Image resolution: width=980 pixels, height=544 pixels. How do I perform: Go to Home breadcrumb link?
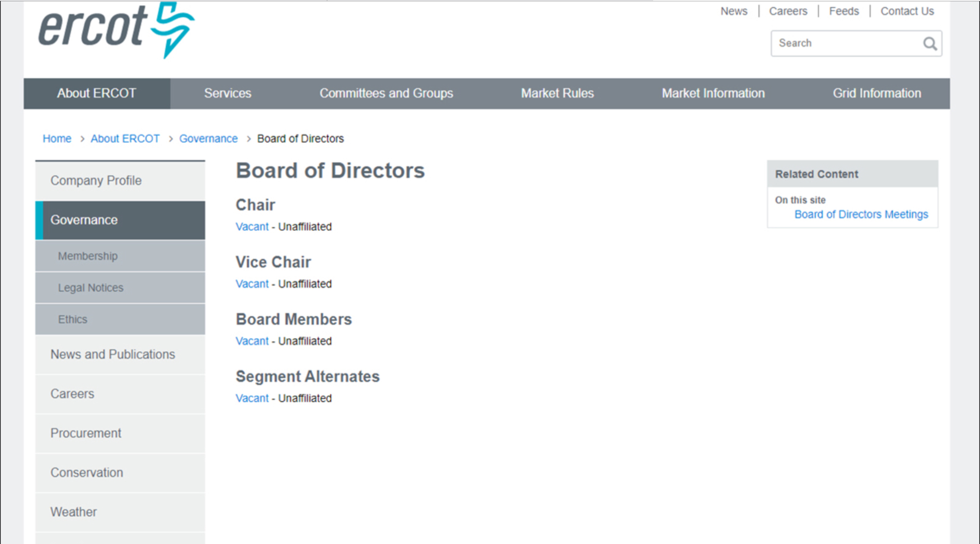coord(57,139)
